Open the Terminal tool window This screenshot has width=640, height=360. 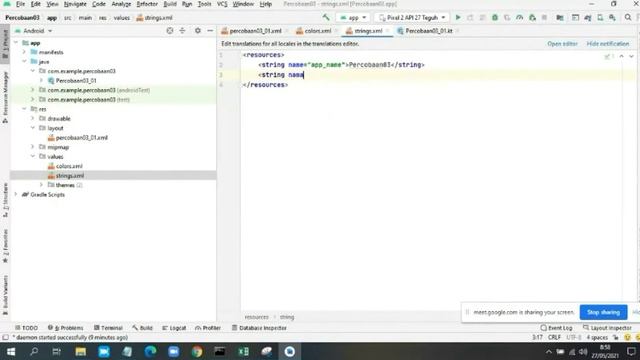(108, 328)
